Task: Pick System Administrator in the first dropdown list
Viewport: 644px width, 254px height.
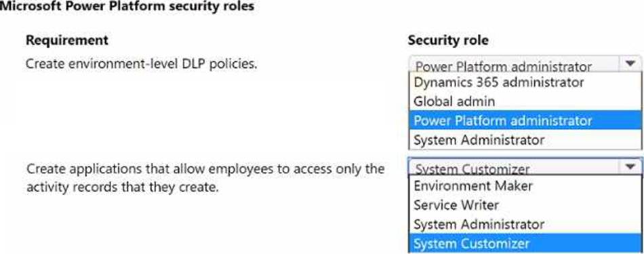Action: tap(525, 140)
